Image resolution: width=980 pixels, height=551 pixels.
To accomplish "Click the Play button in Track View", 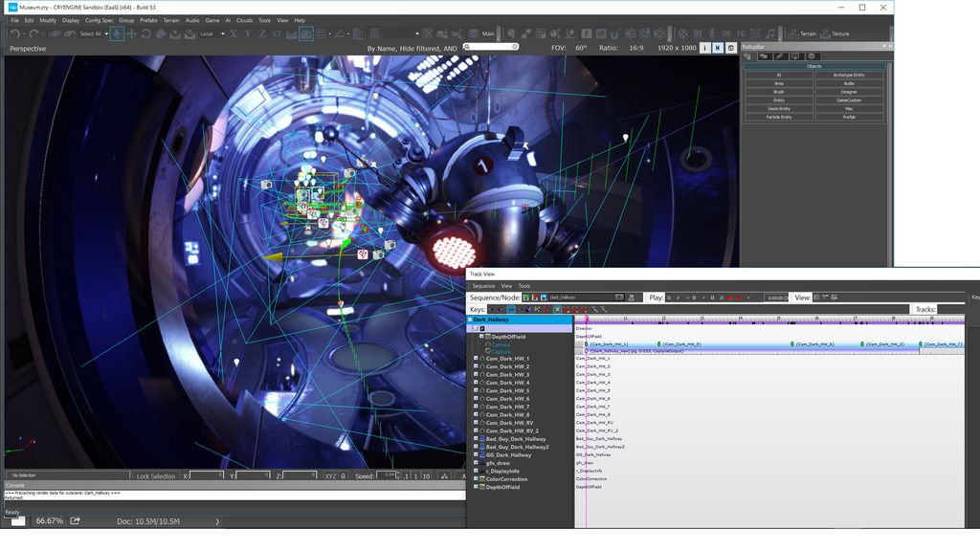I will (x=678, y=298).
